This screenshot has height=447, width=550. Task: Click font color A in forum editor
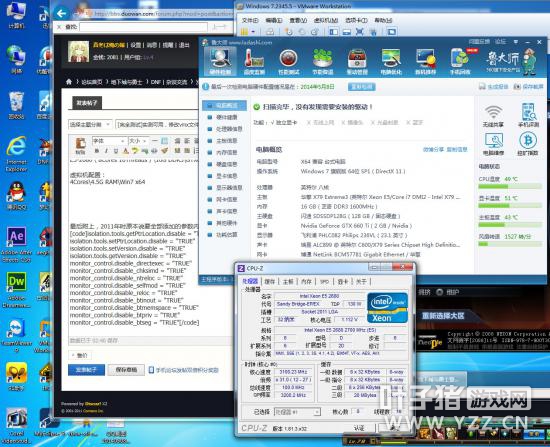(125, 151)
